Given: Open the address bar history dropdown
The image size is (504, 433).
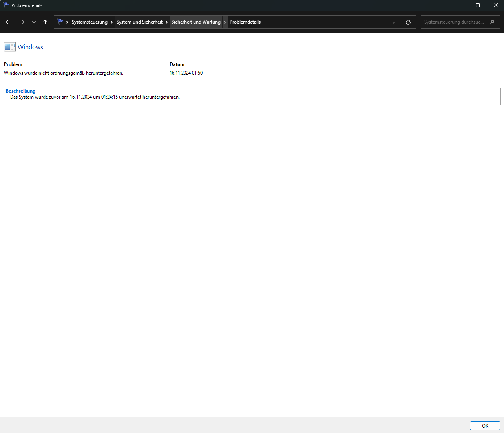Looking at the screenshot, I should tap(394, 22).
